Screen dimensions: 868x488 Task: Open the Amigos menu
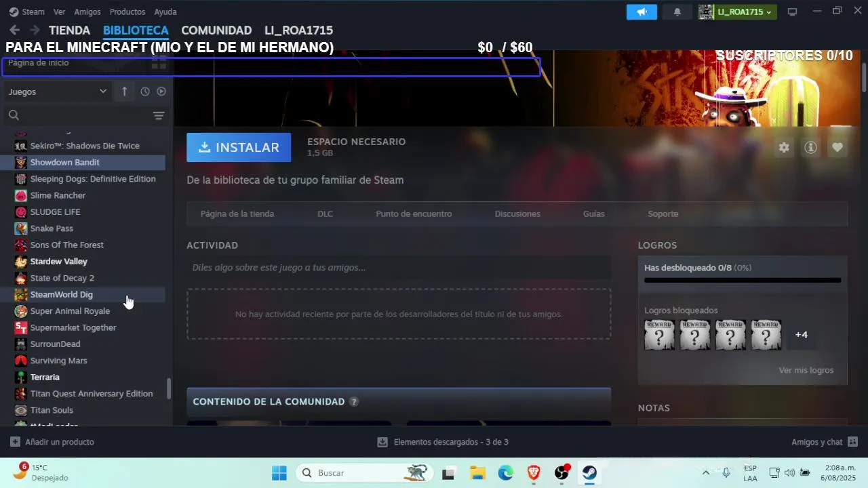tap(87, 12)
